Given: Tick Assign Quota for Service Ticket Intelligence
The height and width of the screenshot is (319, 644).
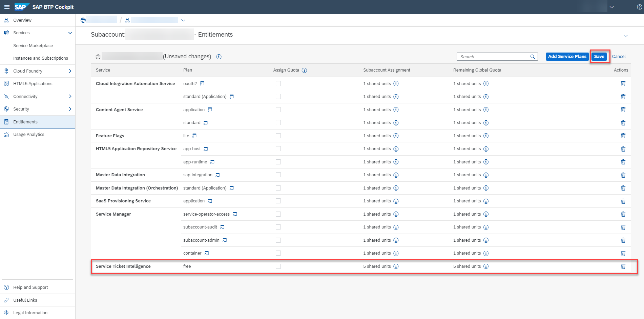Looking at the screenshot, I should tap(278, 266).
